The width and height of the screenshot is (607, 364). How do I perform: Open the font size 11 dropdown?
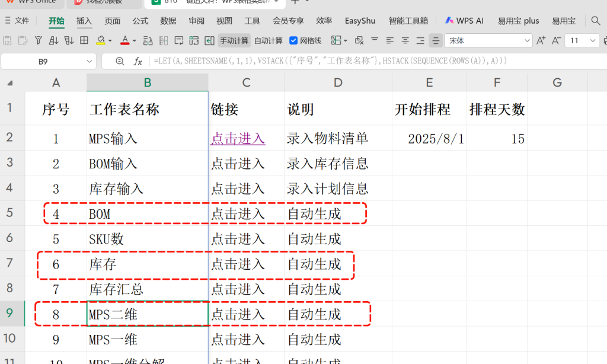point(592,41)
